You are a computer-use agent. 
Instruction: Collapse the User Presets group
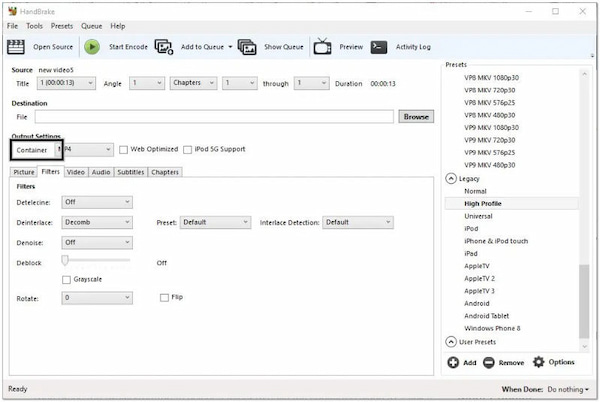pos(451,342)
